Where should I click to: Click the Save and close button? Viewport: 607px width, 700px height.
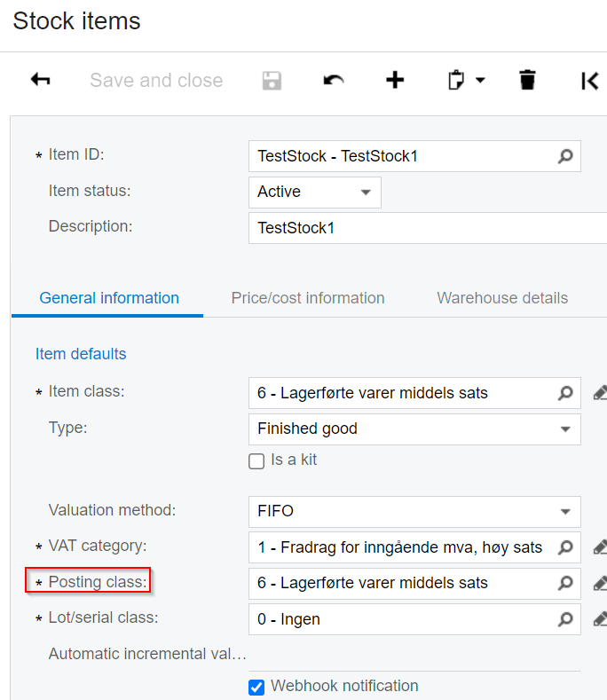(156, 81)
